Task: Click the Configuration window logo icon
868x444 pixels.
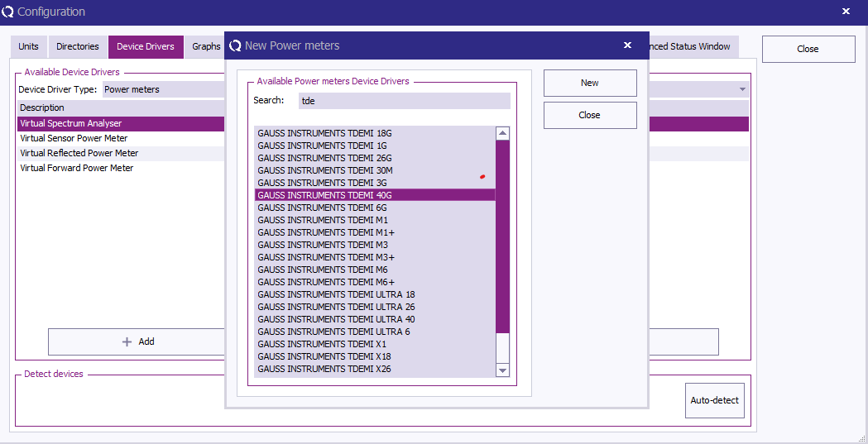Action: click(x=7, y=12)
